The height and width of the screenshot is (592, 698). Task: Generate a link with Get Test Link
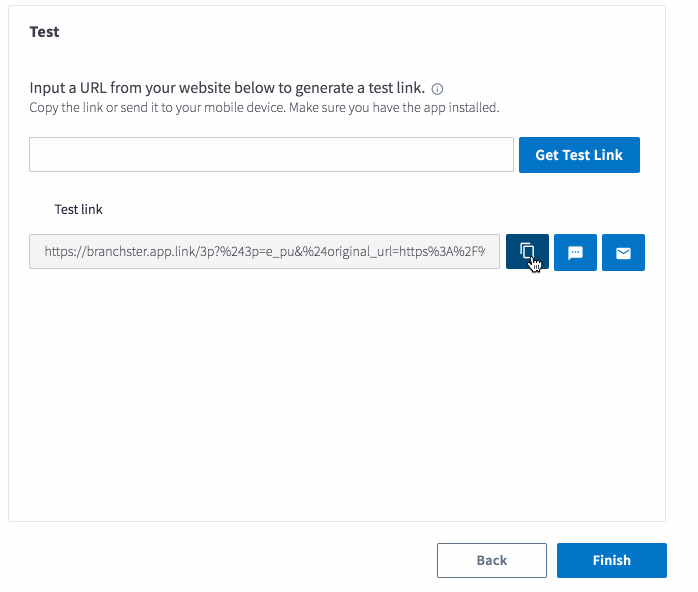click(579, 155)
